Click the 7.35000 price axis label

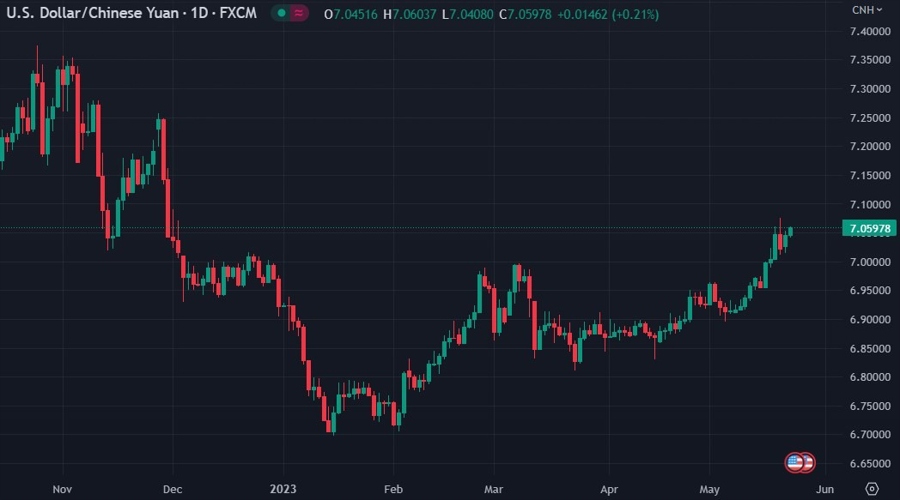point(870,60)
